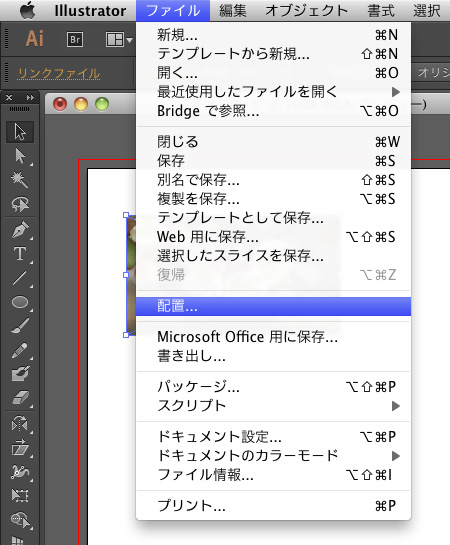Screen dimensions: 450x545
Task: Click the yellow minimize button of document window
Action: (x=81, y=104)
